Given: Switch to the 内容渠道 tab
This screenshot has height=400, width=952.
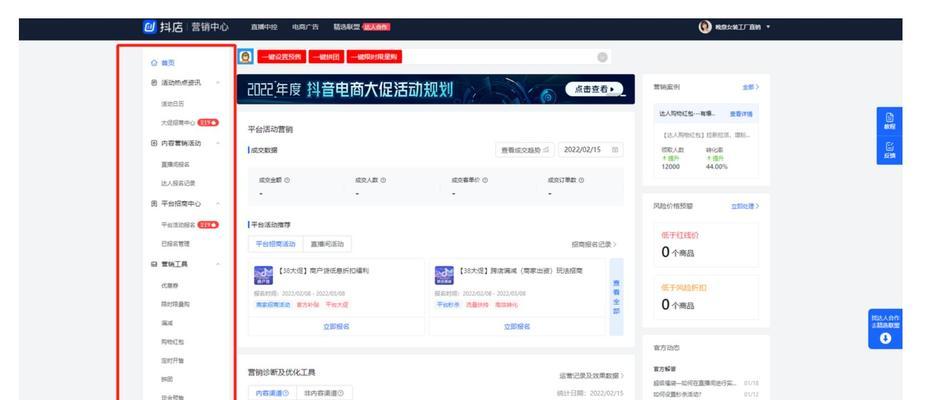Looking at the screenshot, I should click(x=272, y=393).
